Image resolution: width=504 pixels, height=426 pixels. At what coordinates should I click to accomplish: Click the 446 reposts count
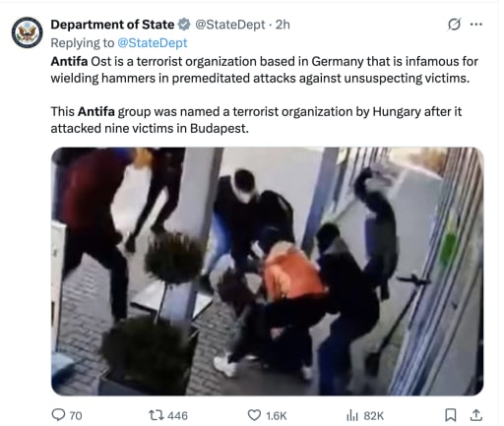177,416
